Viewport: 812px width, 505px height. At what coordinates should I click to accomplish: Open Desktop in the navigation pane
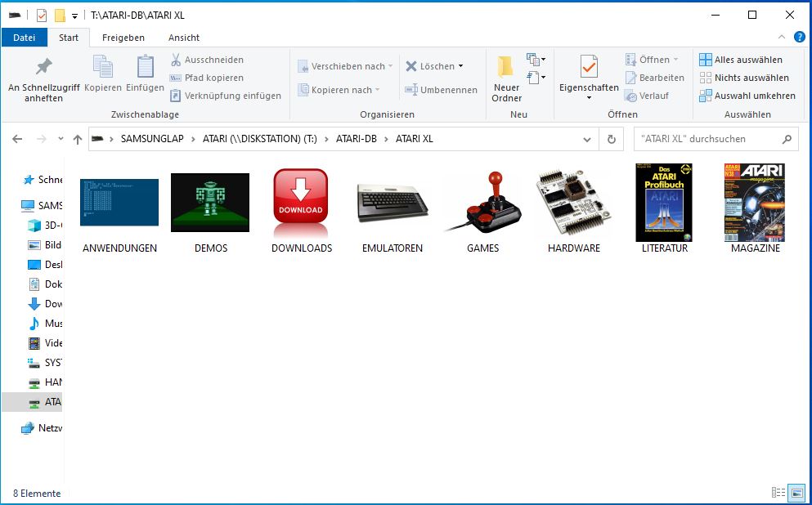[x=45, y=265]
